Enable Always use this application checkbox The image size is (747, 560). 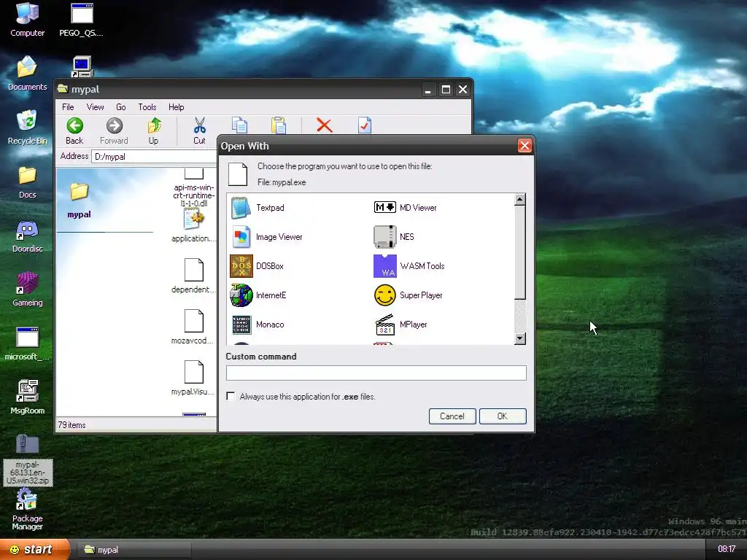pos(231,396)
